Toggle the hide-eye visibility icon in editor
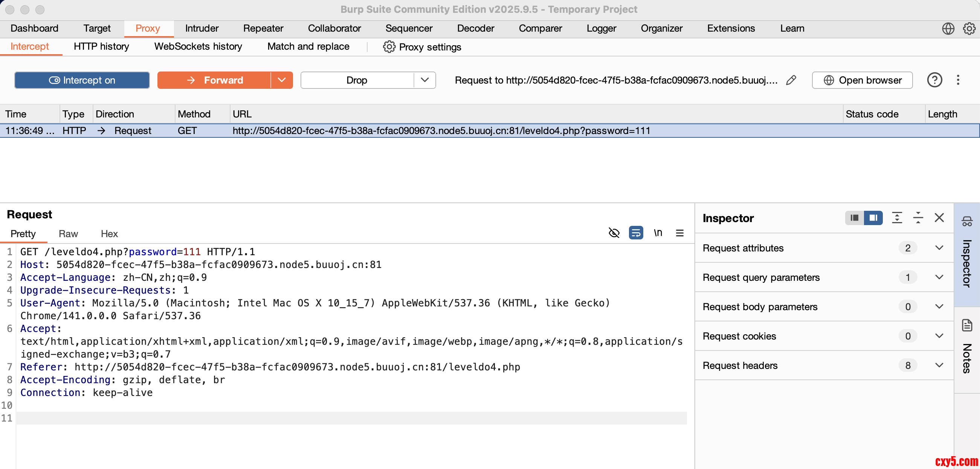The image size is (980, 469). point(614,233)
